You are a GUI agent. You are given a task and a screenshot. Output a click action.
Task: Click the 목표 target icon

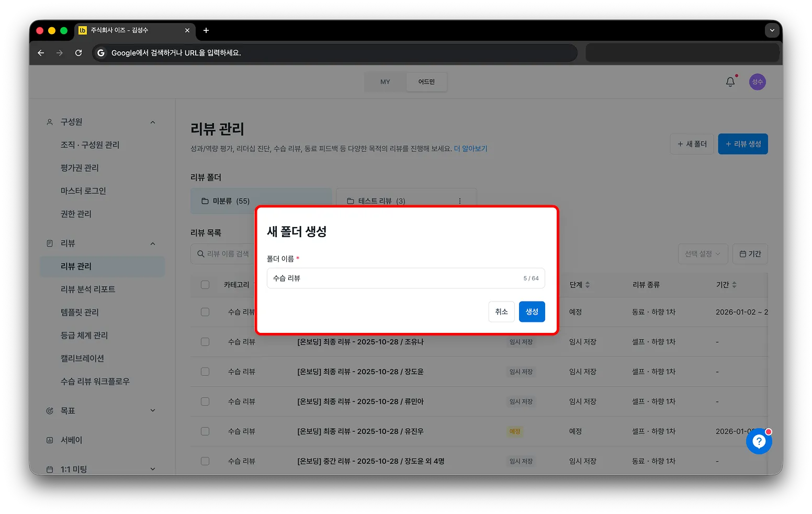[50, 411]
